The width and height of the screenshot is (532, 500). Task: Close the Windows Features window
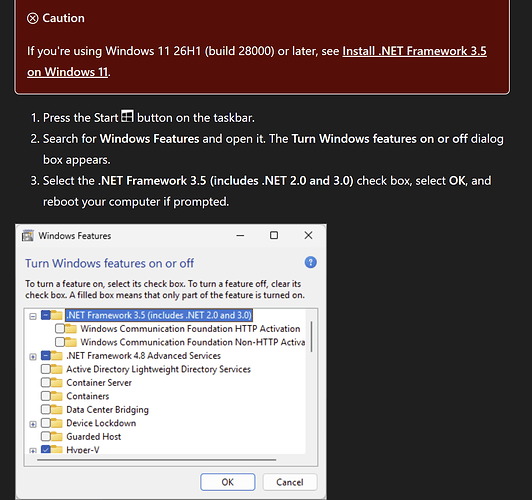coord(308,235)
